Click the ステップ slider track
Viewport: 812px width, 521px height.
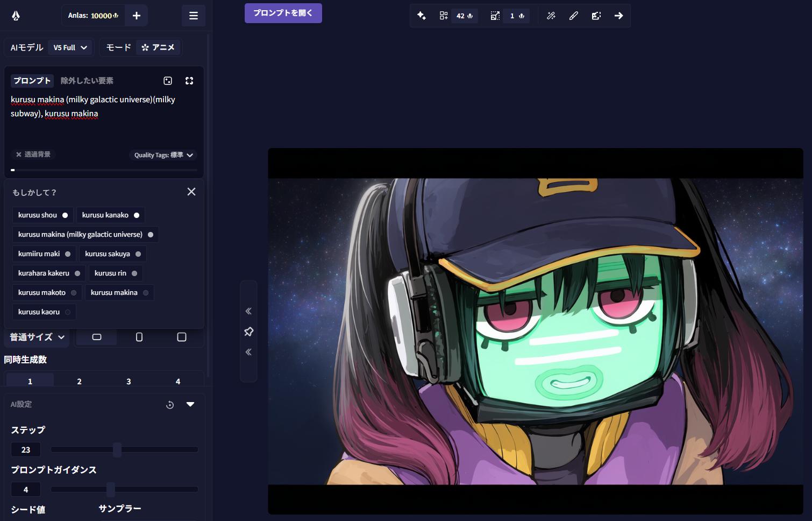pyautogui.click(x=124, y=449)
